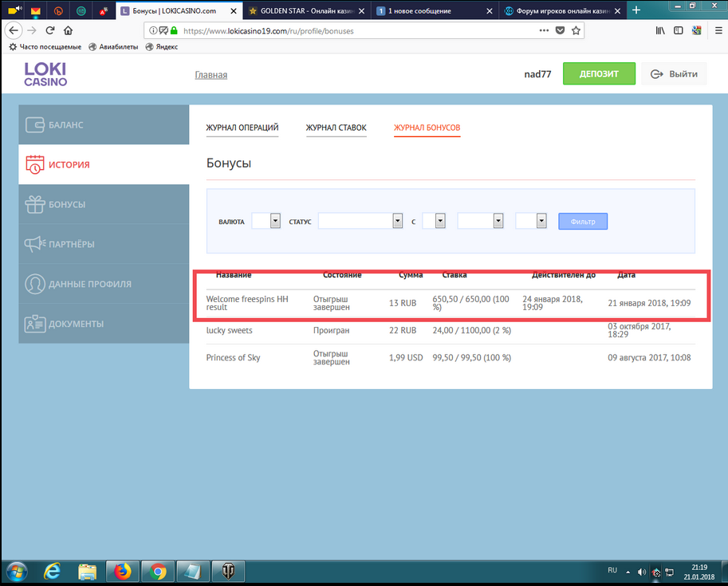The height and width of the screenshot is (586, 728).
Task: Switch to Firefox in the taskbar
Action: 123,572
